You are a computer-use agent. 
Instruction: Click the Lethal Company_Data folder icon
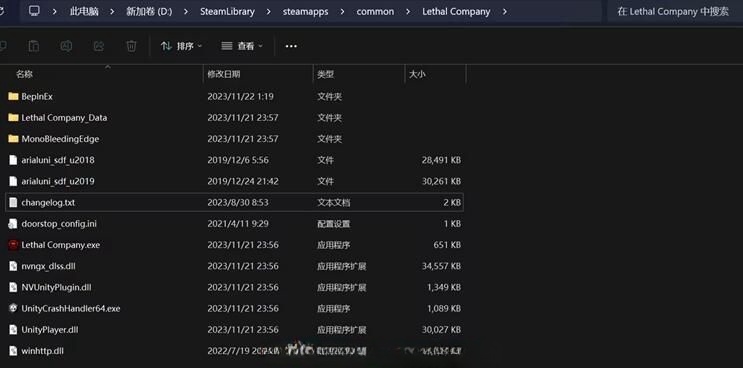point(13,118)
